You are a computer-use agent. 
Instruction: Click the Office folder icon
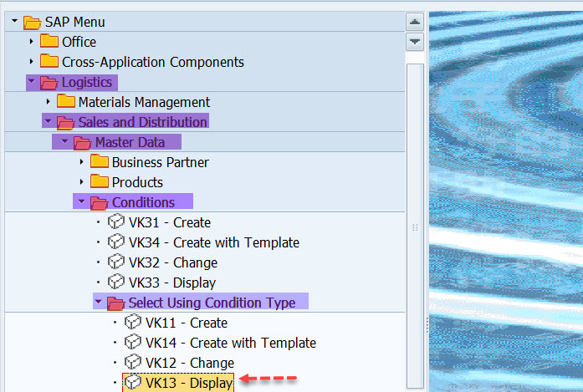coord(49,42)
